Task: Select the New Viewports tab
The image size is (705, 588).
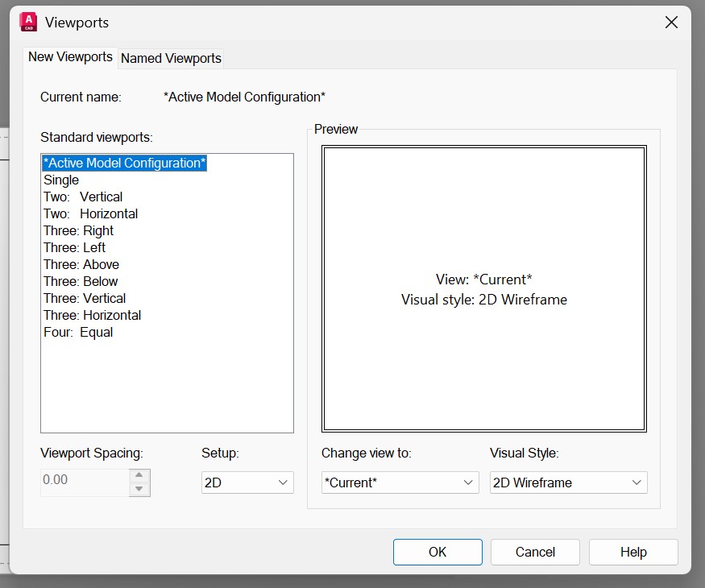Action: click(x=70, y=57)
